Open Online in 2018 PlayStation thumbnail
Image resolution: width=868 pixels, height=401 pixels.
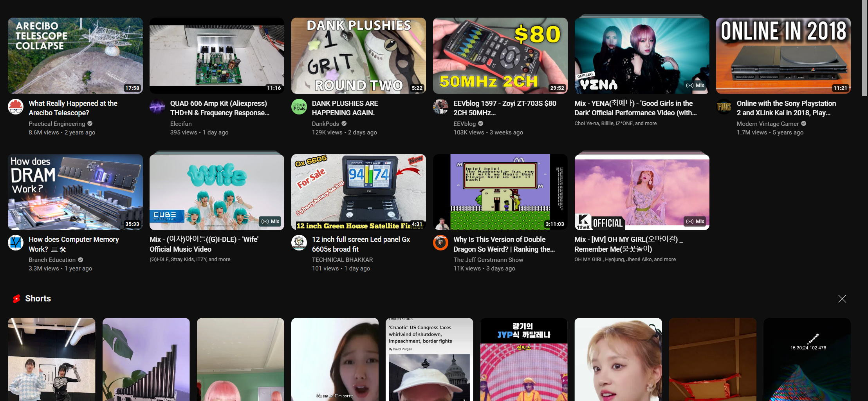coord(783,56)
